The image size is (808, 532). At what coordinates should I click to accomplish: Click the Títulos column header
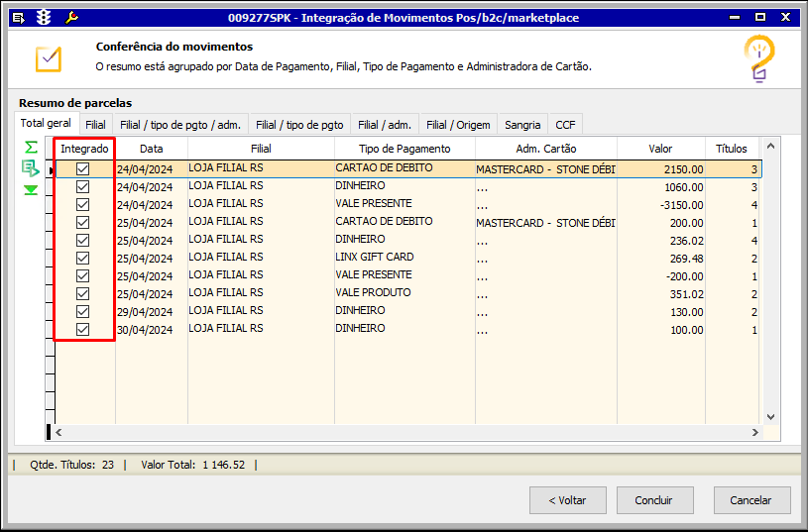tap(732, 149)
